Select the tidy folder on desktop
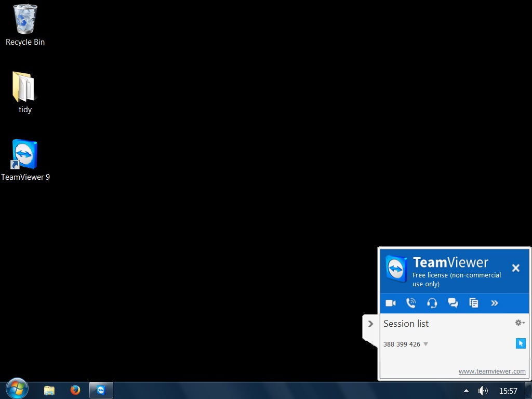 click(x=25, y=92)
